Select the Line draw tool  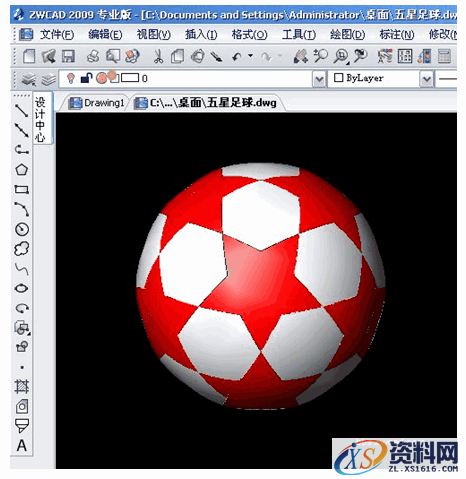(22, 110)
